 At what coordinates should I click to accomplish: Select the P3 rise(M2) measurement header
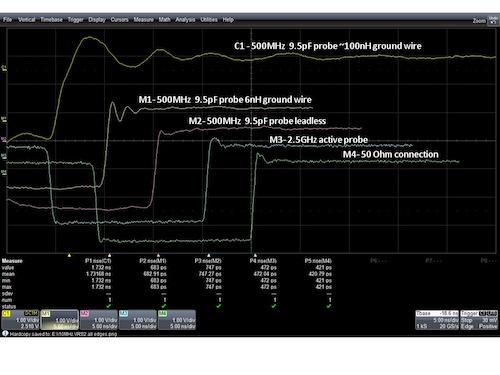tap(208, 261)
